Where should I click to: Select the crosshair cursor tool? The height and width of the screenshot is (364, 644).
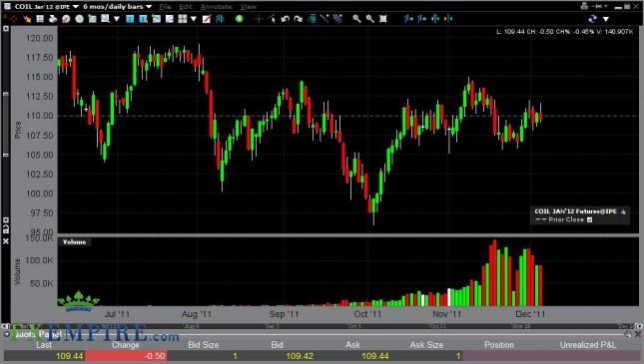259,19
